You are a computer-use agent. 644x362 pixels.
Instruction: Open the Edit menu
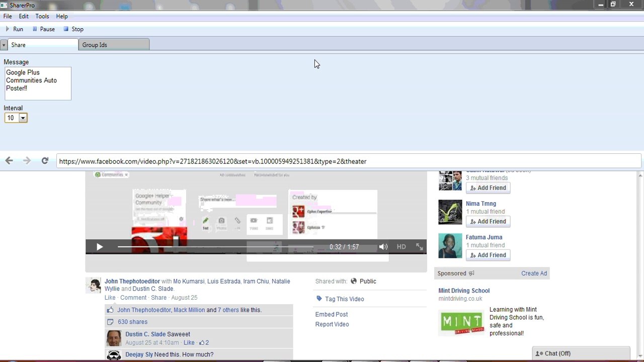24,16
